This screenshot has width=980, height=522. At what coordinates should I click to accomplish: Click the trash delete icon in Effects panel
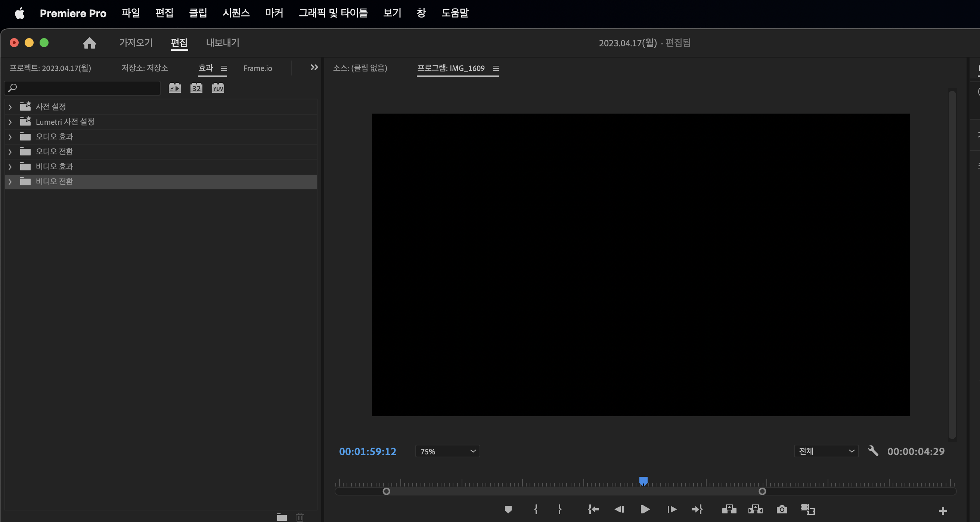point(300,517)
